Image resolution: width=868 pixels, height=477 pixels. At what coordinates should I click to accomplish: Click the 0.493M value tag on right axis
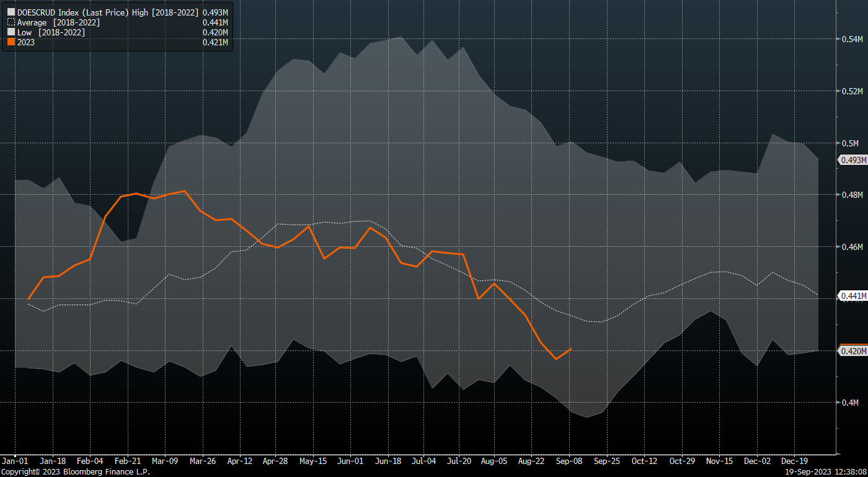[x=852, y=160]
